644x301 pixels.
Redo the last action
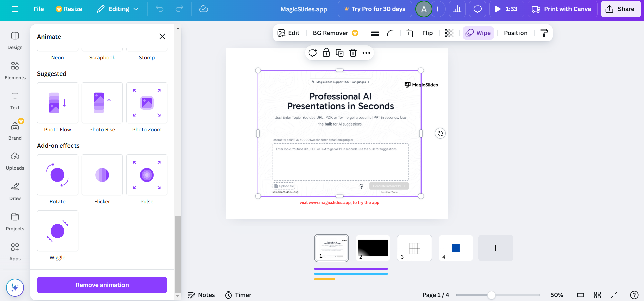(179, 9)
